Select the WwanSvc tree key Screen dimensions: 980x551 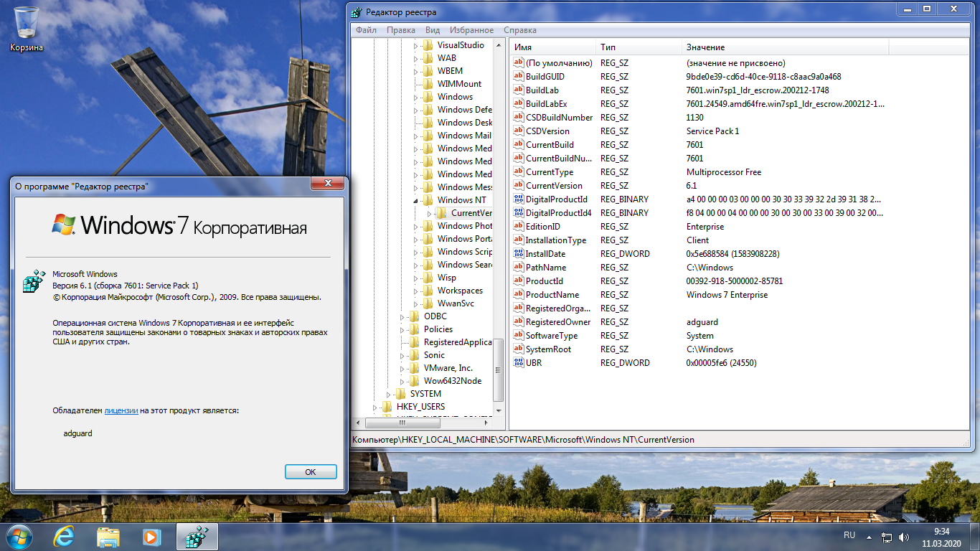pos(456,303)
